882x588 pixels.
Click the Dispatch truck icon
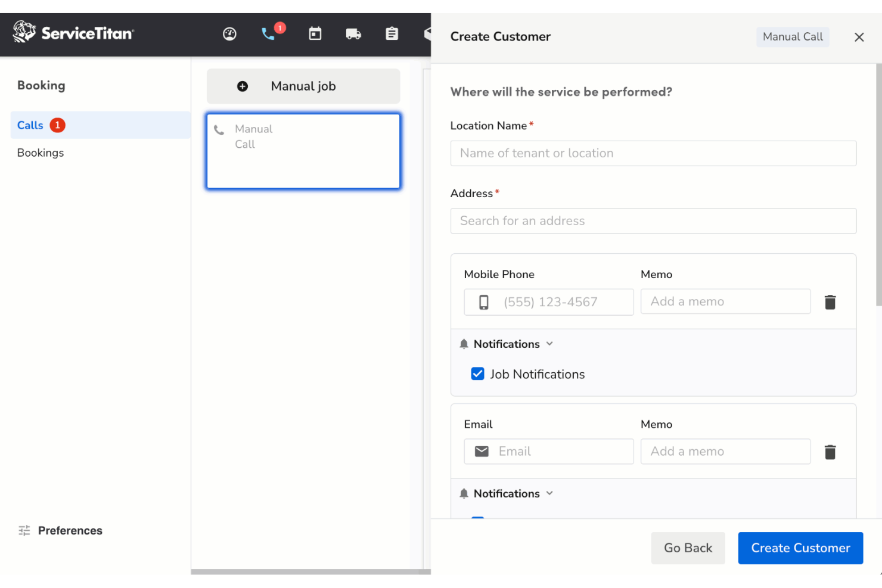pos(353,34)
